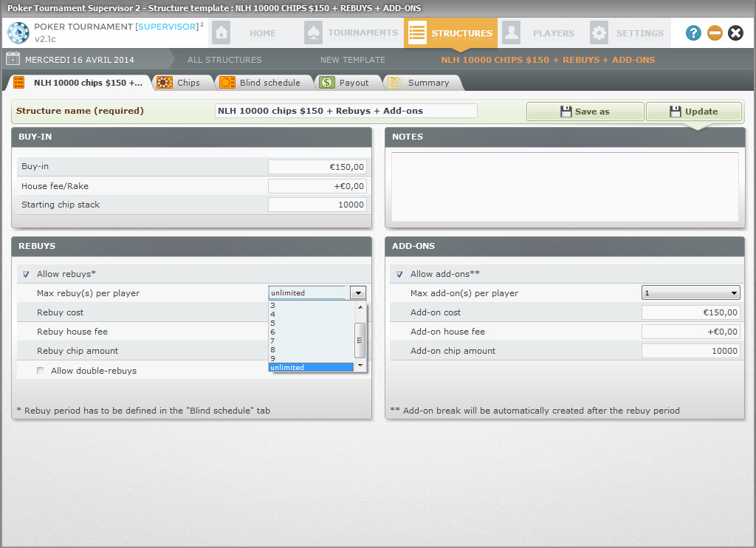Viewport: 756px width, 548px height.
Task: Open Settings via the gear icon
Action: pos(599,33)
